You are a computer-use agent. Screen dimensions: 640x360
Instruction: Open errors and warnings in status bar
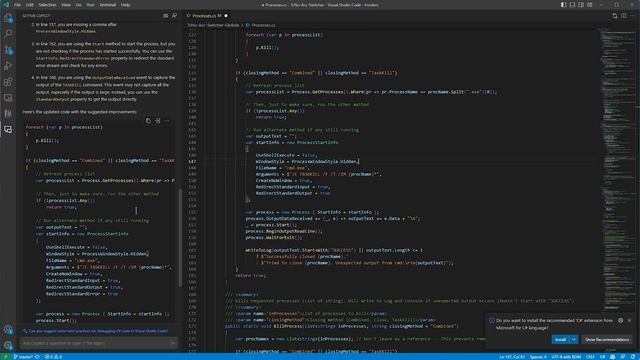coord(53,357)
